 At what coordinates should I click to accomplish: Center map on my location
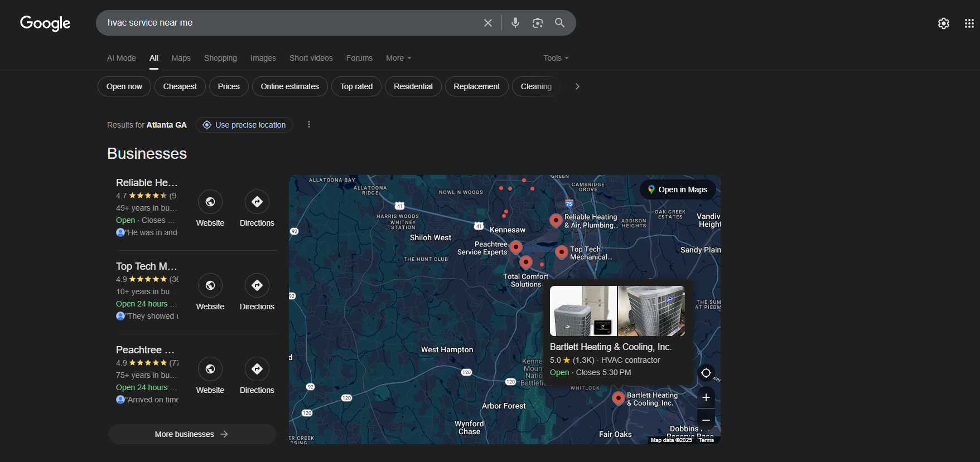click(x=706, y=373)
